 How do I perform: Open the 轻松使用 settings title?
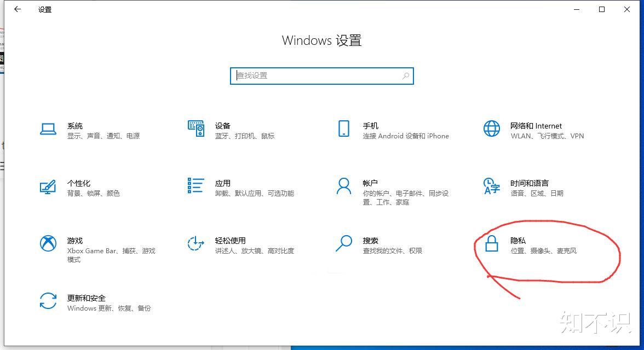tap(231, 241)
